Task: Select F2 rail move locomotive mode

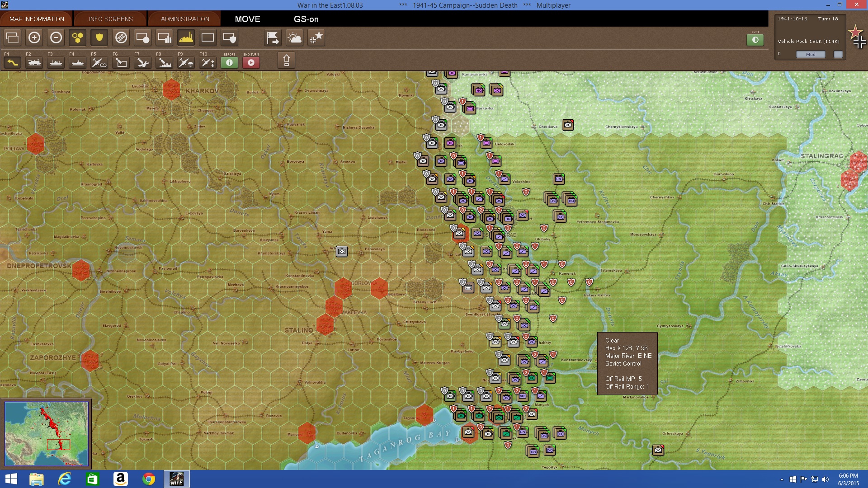Action: pos(34,62)
